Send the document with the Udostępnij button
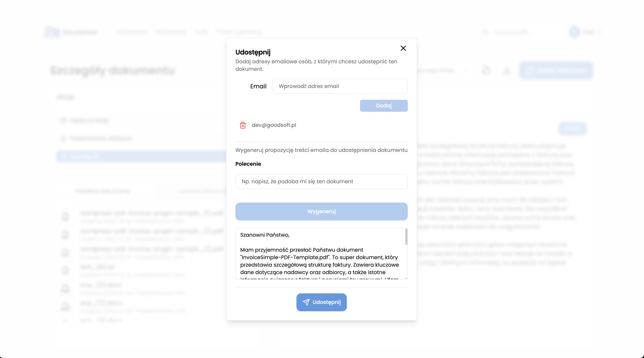Viewport: 644px width, 358px height. coord(321,302)
